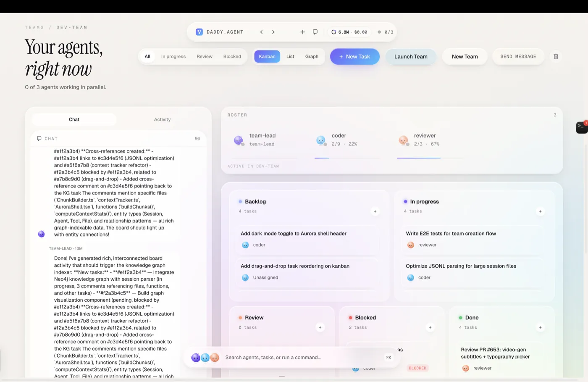588x382 pixels.
Task: Filter tasks by All
Action: pos(147,56)
